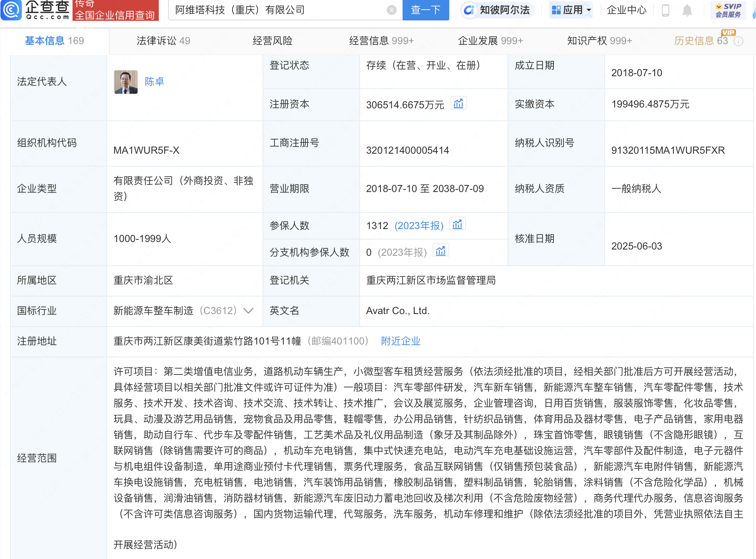This screenshot has height=559, width=756.
Task: Open 知彼阿尔法 via its icon
Action: (470, 10)
